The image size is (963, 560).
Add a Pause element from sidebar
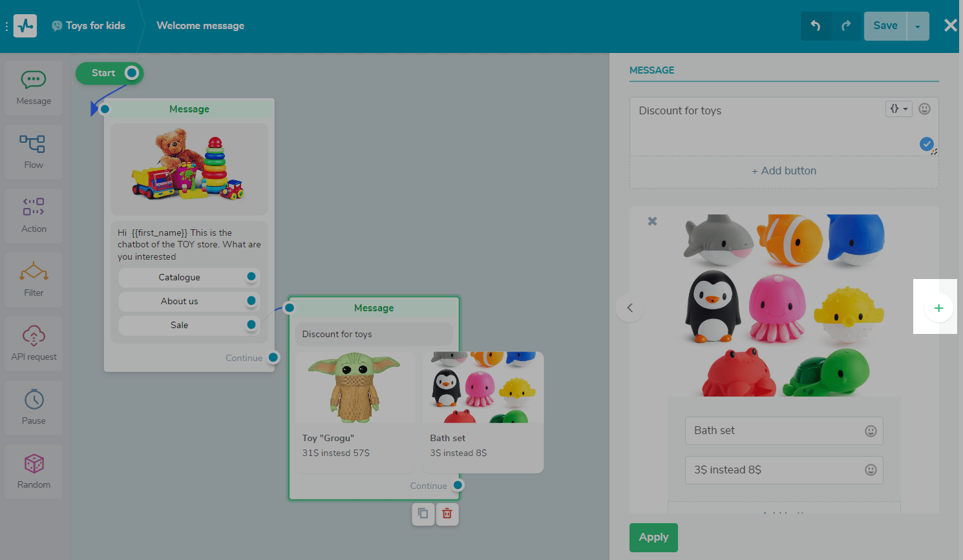(x=34, y=408)
